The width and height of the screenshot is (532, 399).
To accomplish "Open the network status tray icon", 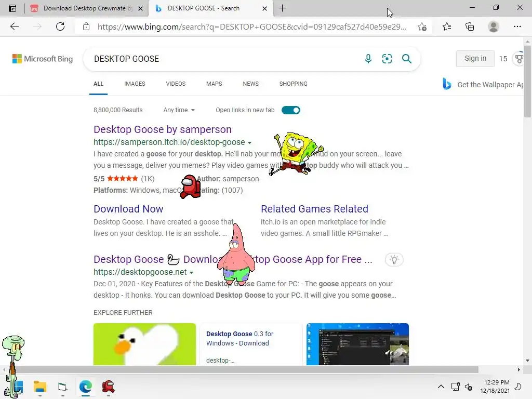I will [455, 387].
